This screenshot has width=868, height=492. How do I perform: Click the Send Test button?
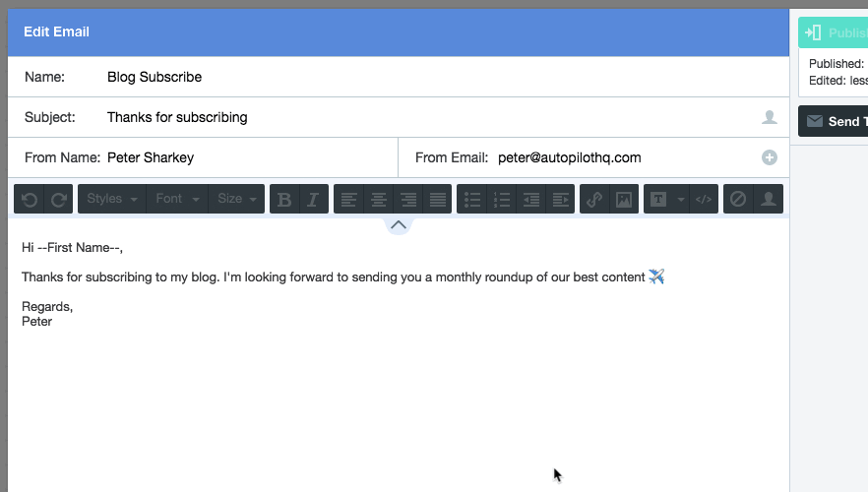point(835,121)
